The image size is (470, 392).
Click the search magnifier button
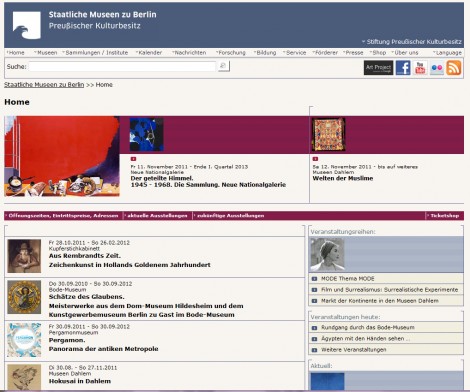pos(224,66)
